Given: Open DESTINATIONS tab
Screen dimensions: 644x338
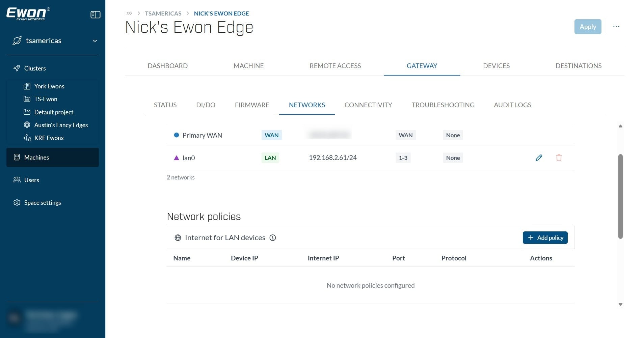Looking at the screenshot, I should click(x=579, y=66).
